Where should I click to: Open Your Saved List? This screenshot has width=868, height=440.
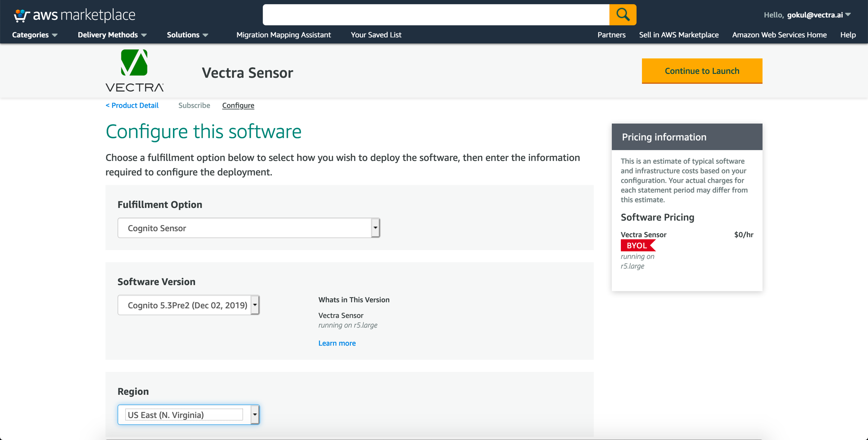tap(376, 35)
